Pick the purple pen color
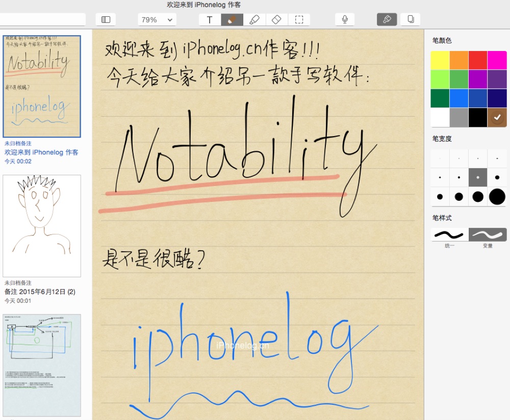The image size is (510, 420). point(478,79)
